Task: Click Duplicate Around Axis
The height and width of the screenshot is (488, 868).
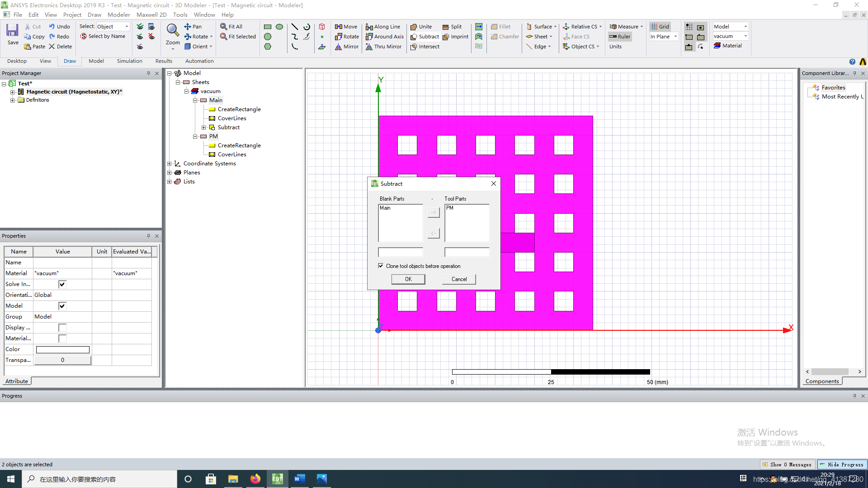Action: [x=385, y=37]
